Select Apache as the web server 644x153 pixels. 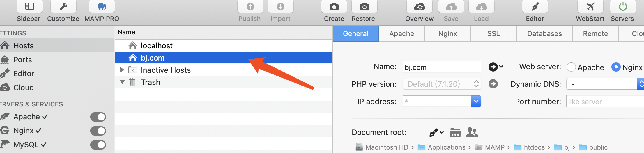click(x=571, y=67)
